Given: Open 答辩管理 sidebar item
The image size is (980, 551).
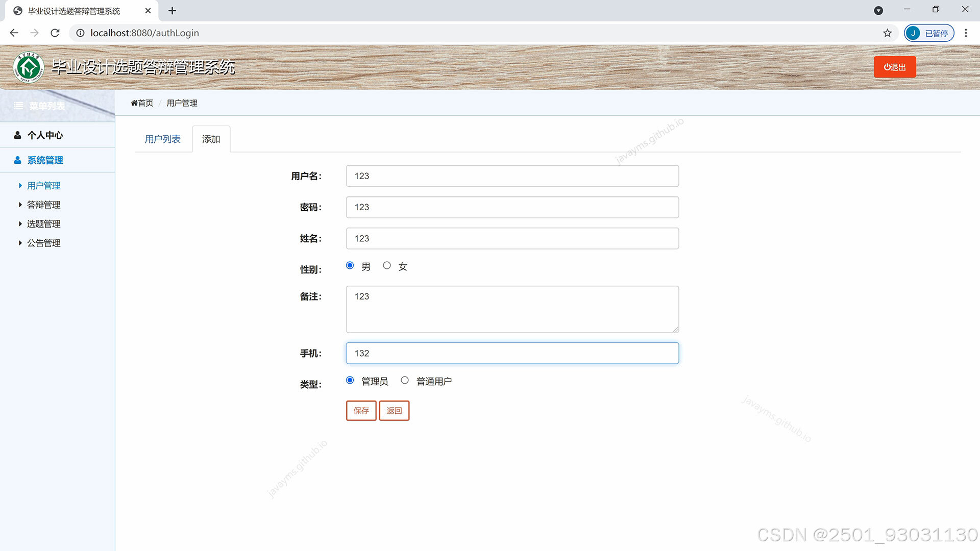Looking at the screenshot, I should coord(43,205).
